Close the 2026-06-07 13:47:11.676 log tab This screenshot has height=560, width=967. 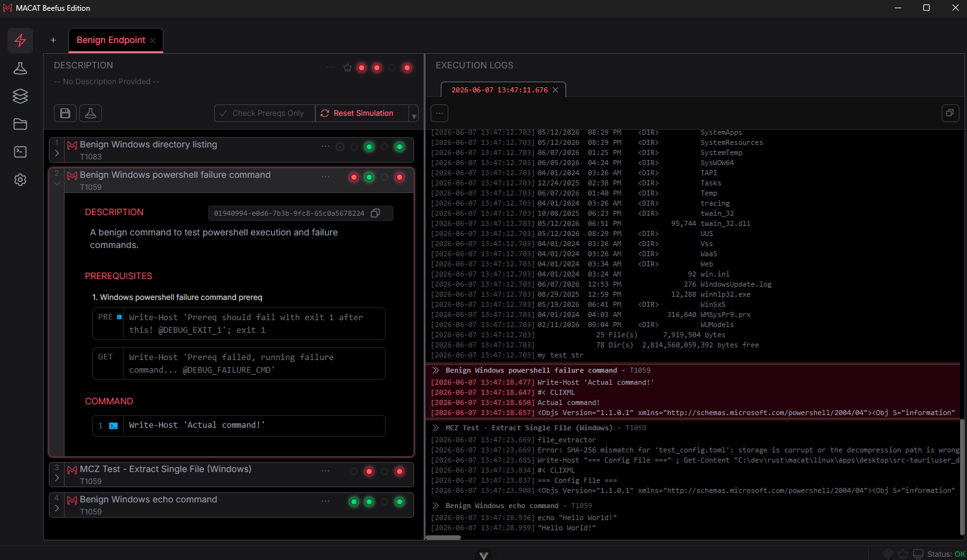click(555, 90)
